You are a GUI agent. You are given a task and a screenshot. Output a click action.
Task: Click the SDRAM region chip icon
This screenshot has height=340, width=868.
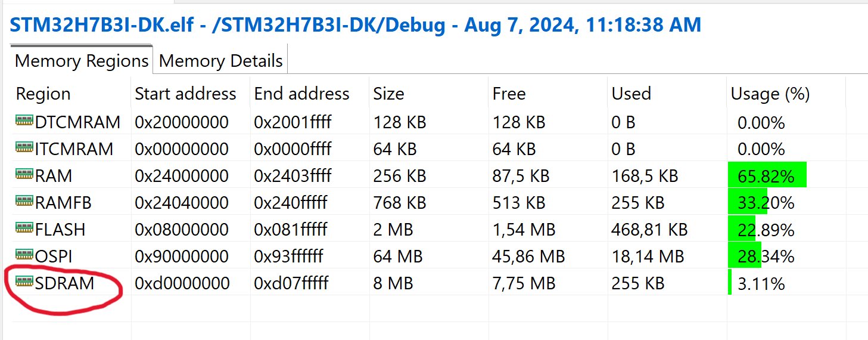24,282
